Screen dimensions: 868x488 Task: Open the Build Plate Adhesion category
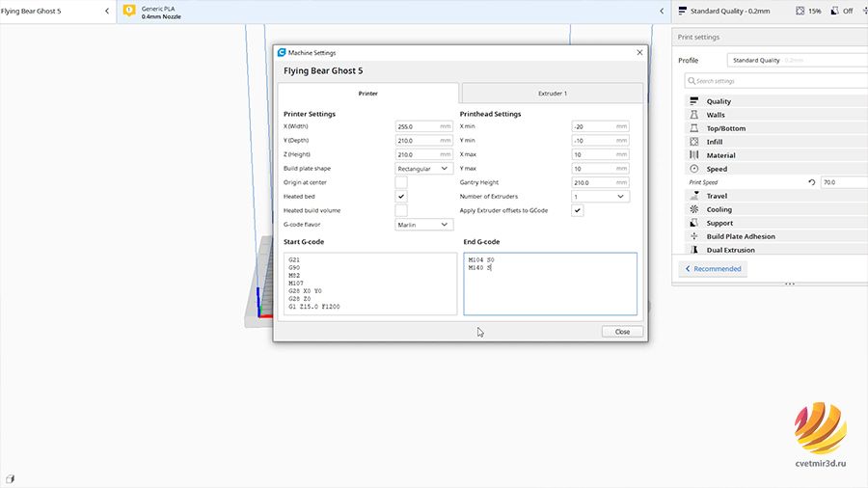pos(775,236)
